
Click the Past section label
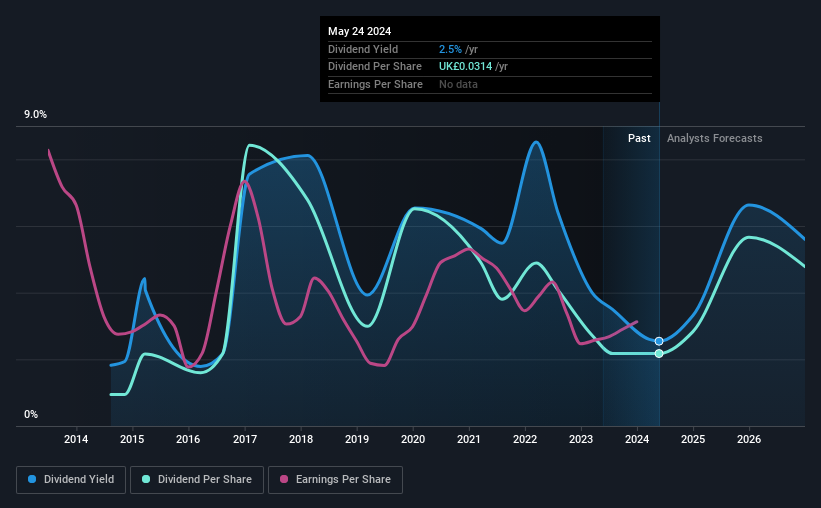pyautogui.click(x=639, y=138)
